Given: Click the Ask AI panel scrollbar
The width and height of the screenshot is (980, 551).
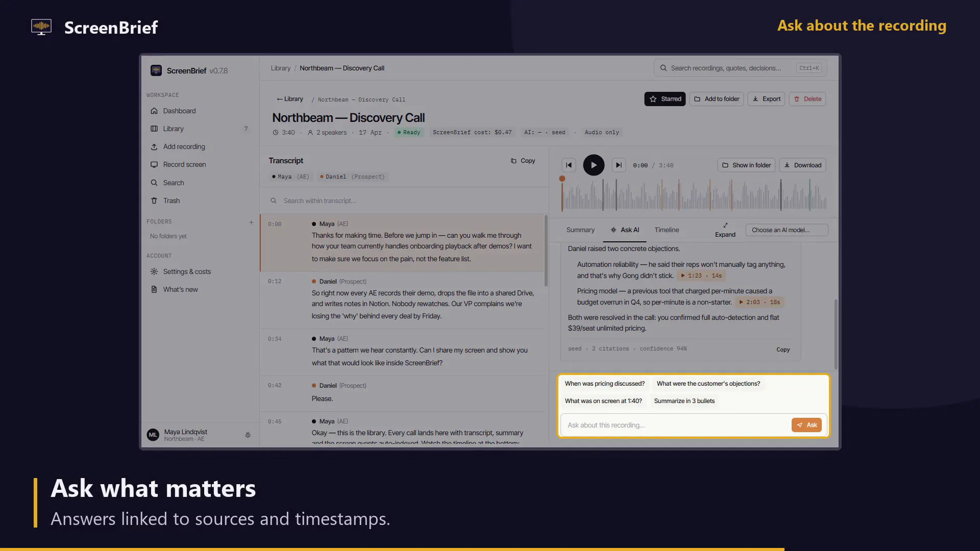Looking at the screenshot, I should (x=836, y=334).
